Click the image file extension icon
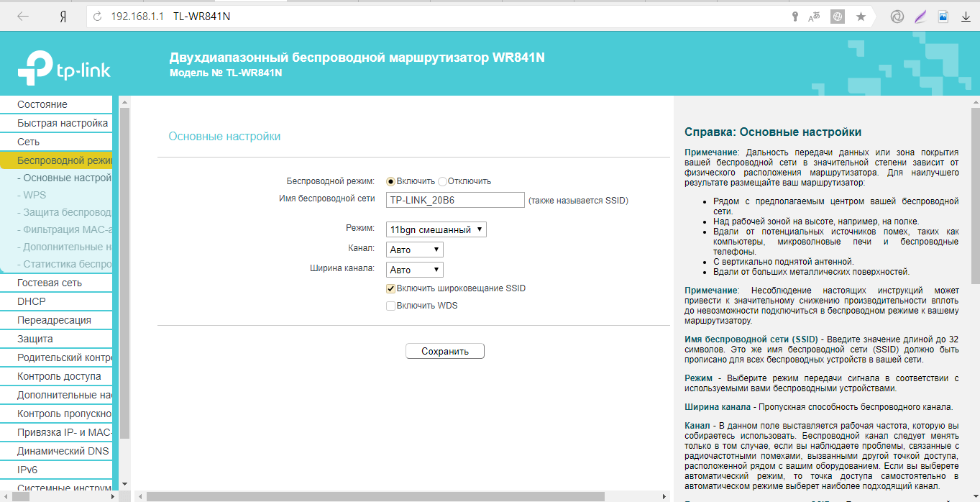Image resolution: width=980 pixels, height=502 pixels. pyautogui.click(x=943, y=17)
